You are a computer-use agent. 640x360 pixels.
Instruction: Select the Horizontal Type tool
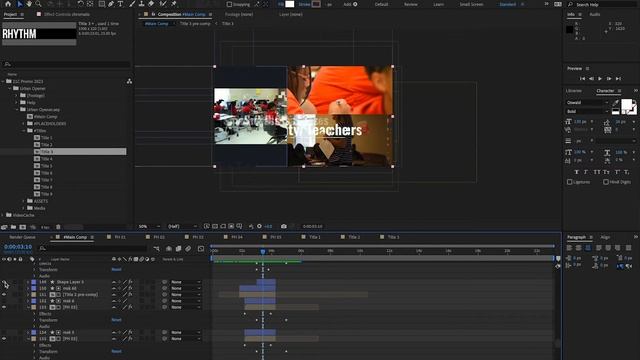point(120,4)
